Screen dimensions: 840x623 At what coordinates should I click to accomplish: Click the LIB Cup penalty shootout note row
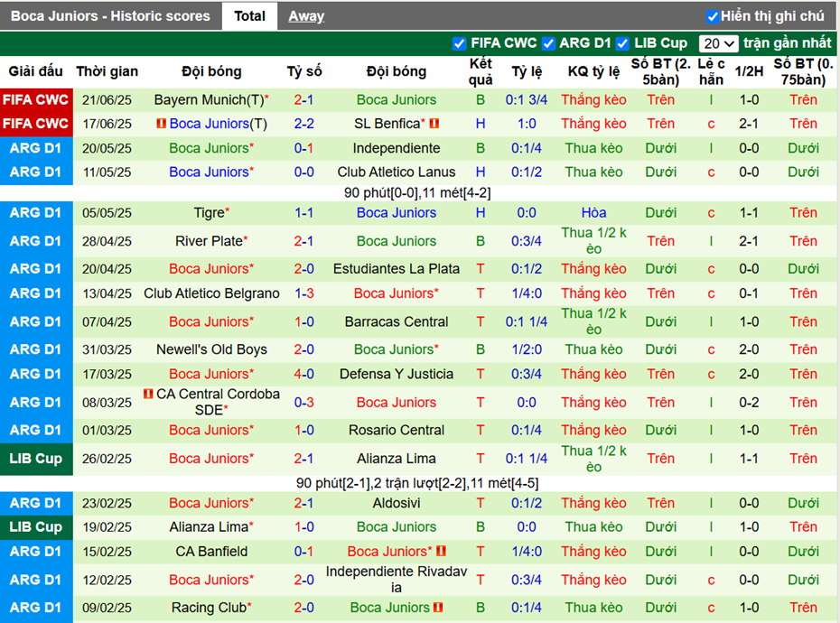(417, 483)
